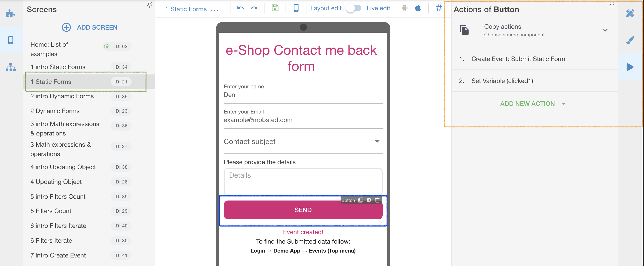
Task: Click the undo arrow icon
Action: pos(240,8)
